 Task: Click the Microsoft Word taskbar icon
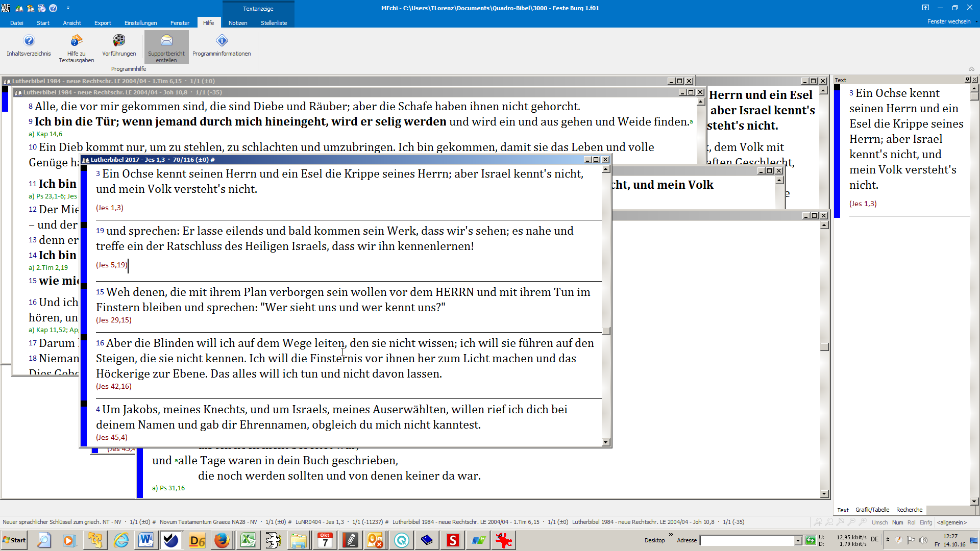tap(145, 540)
